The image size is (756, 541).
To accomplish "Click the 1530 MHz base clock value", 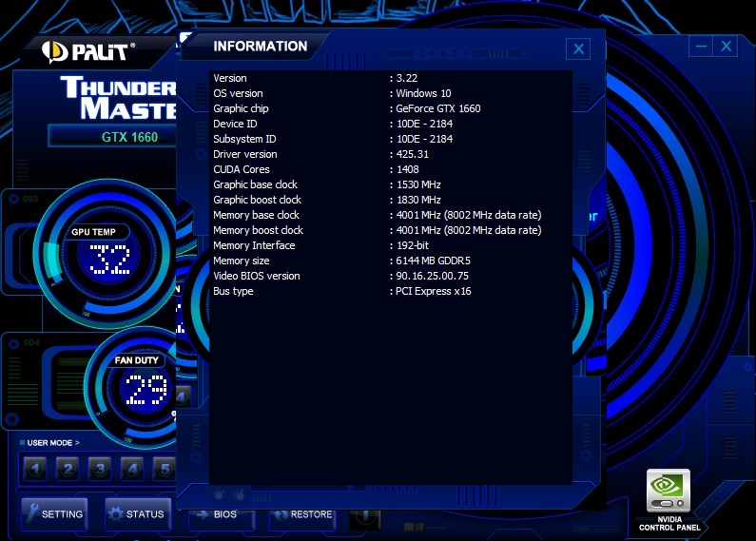I will coord(418,184).
